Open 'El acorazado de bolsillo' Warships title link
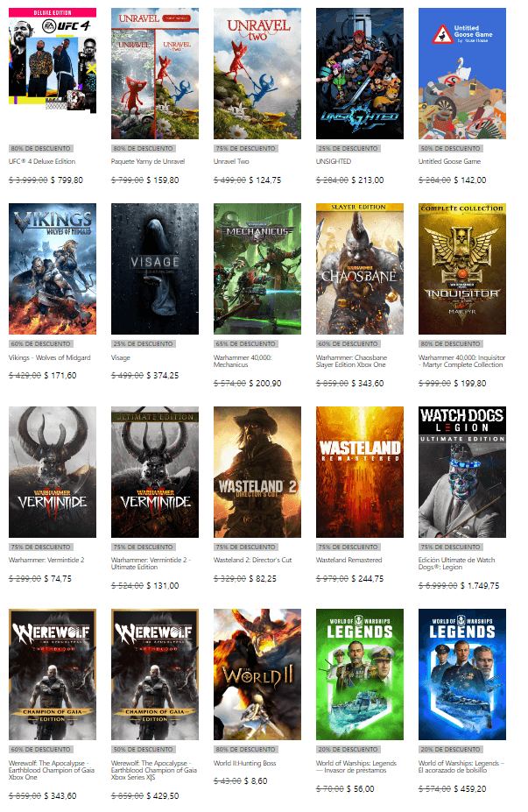528x812 pixels. (x=461, y=767)
